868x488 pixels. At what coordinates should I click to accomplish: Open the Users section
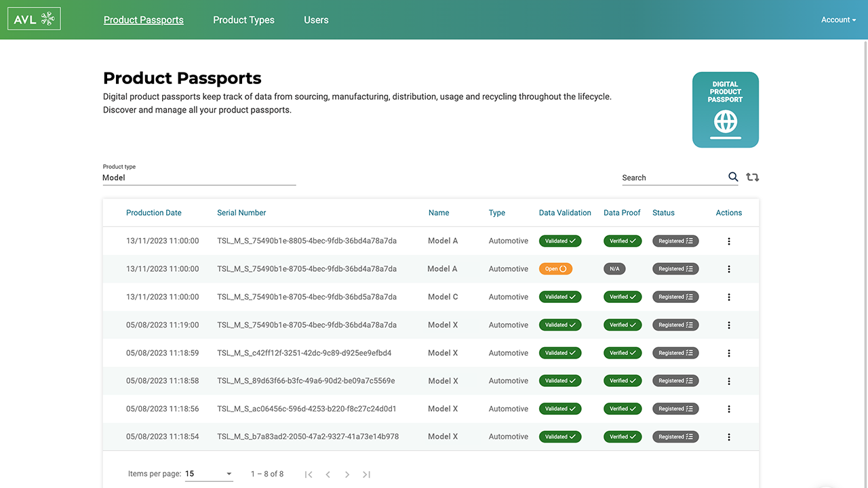tap(316, 20)
